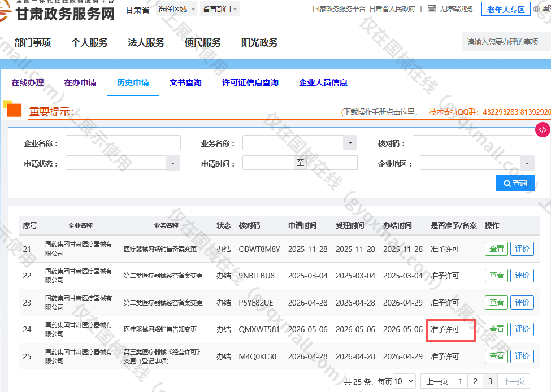Viewport: 551px width, 392px height.
Task: Switch to the 在办申请 tab
Action: tap(80, 82)
